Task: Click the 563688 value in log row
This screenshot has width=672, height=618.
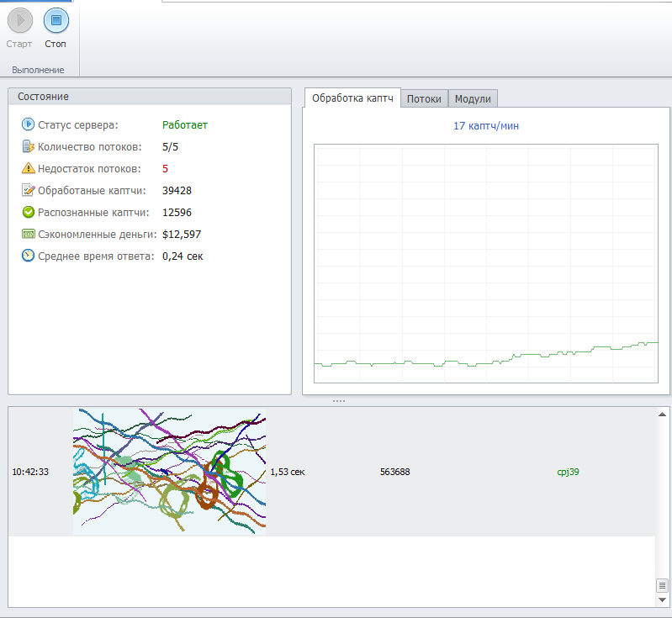Action: point(395,472)
